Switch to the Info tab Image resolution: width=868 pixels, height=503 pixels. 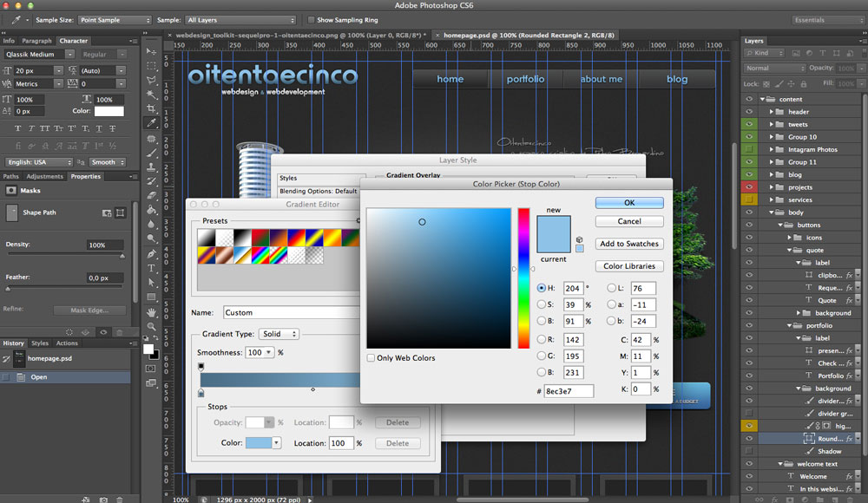pos(9,41)
